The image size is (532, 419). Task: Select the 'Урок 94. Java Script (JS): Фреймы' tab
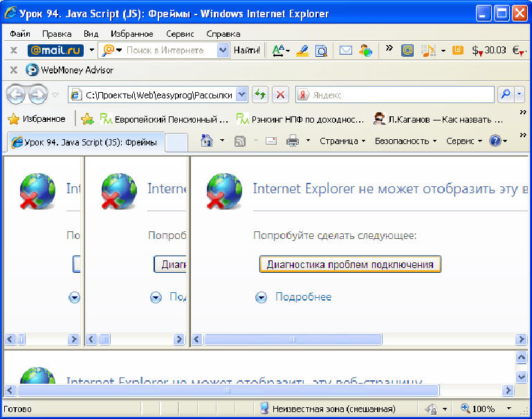[86, 142]
